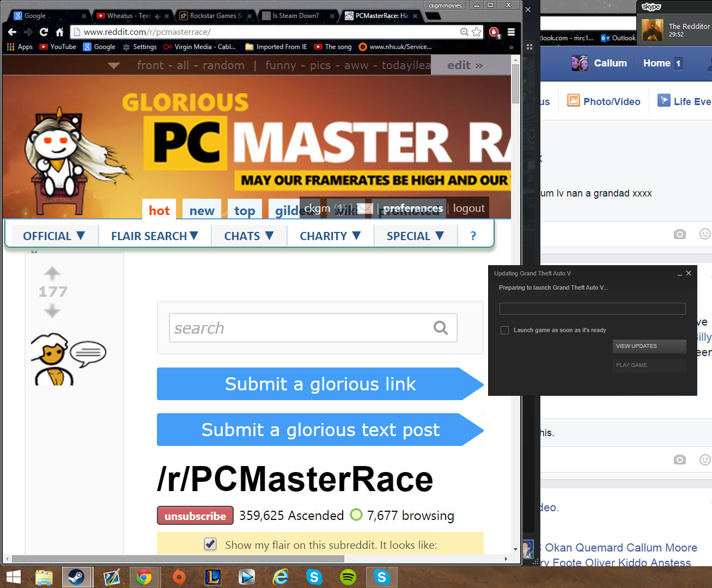Viewport: 712px width, 588px height.
Task: Show more bookmarks with the chevron
Action: point(511,47)
